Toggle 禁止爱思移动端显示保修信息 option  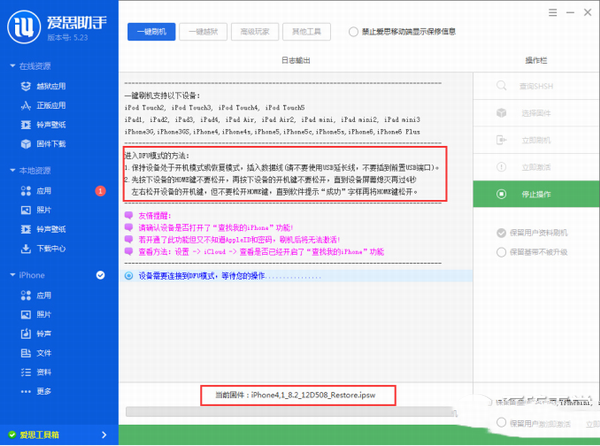[x=353, y=32]
